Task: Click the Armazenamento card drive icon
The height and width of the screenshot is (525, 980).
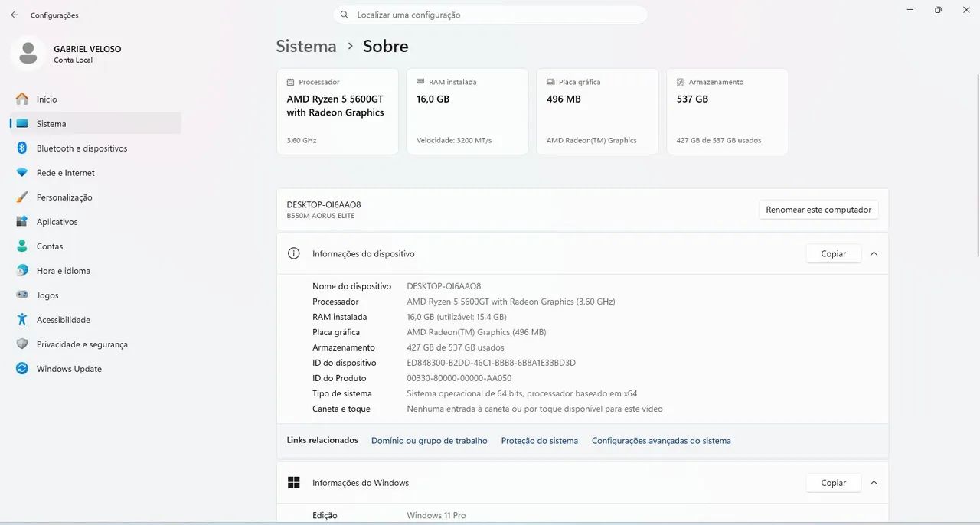Action: pyautogui.click(x=681, y=82)
